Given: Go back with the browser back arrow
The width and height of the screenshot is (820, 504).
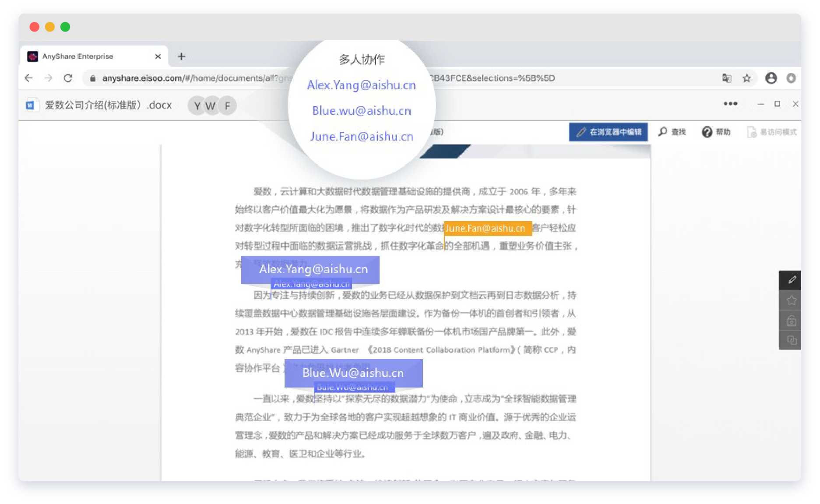Looking at the screenshot, I should (x=29, y=78).
